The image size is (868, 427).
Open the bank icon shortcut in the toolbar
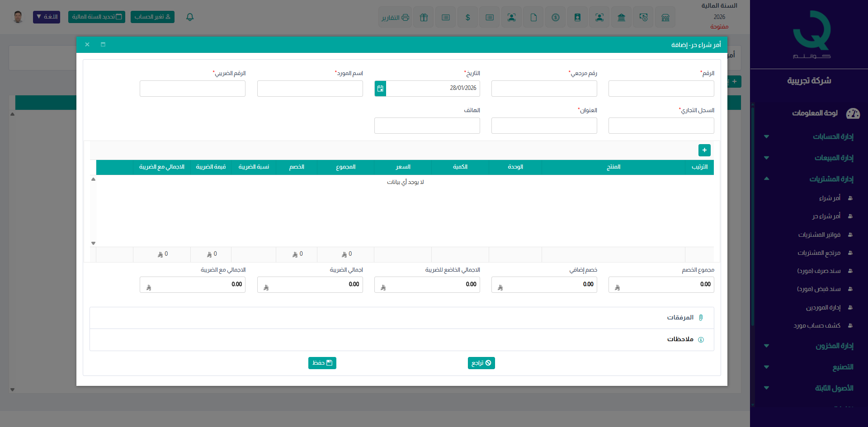pyautogui.click(x=621, y=18)
